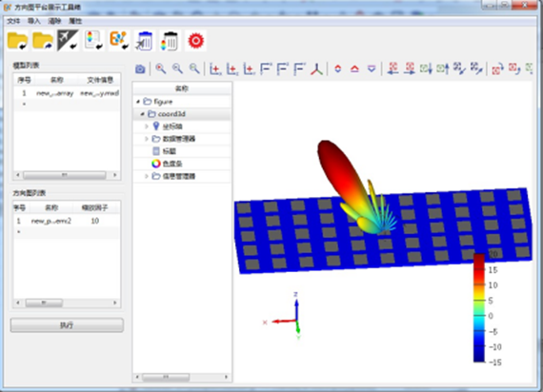Click the colorbar document import icon
Screen dimensions: 543x392
pyautogui.click(x=93, y=41)
